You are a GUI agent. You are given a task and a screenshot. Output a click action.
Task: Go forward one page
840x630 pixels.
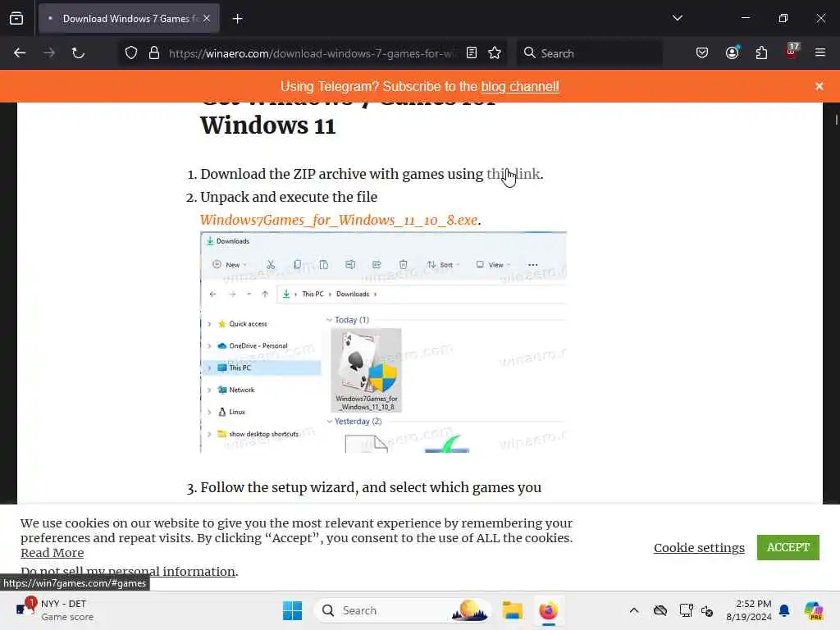tap(49, 53)
